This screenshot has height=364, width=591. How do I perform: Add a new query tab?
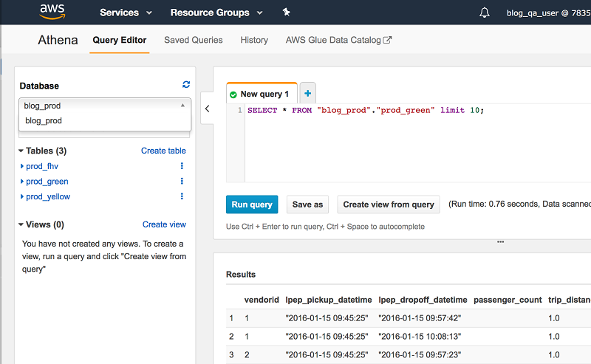tap(307, 93)
